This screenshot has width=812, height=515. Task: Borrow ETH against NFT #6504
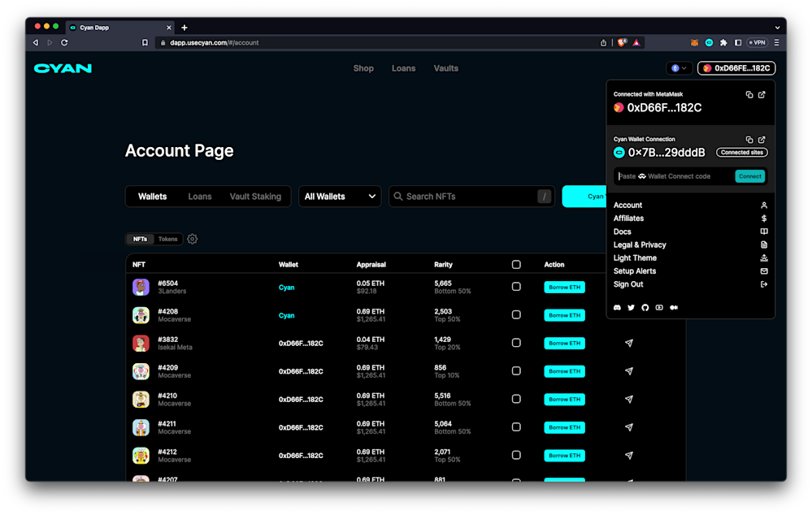(x=564, y=288)
